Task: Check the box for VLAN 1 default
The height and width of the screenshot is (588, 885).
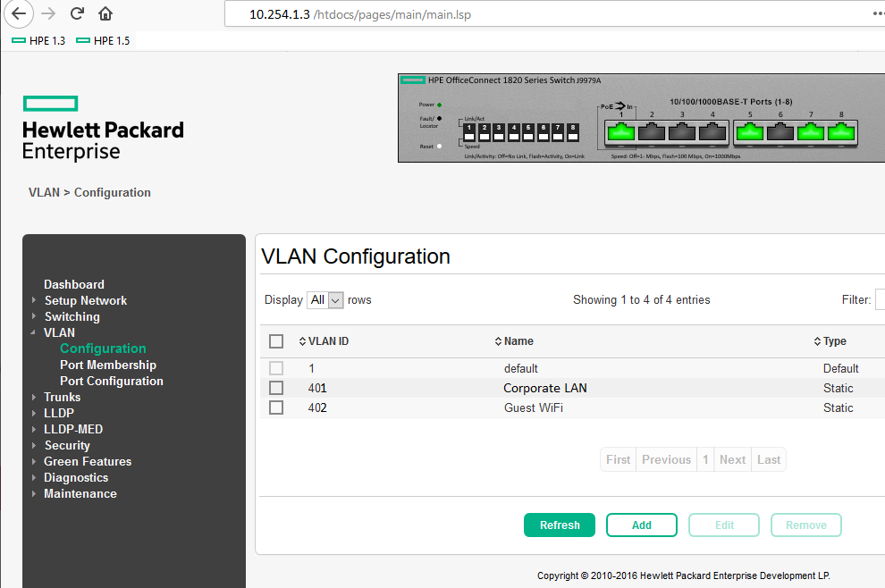Action: click(x=276, y=368)
